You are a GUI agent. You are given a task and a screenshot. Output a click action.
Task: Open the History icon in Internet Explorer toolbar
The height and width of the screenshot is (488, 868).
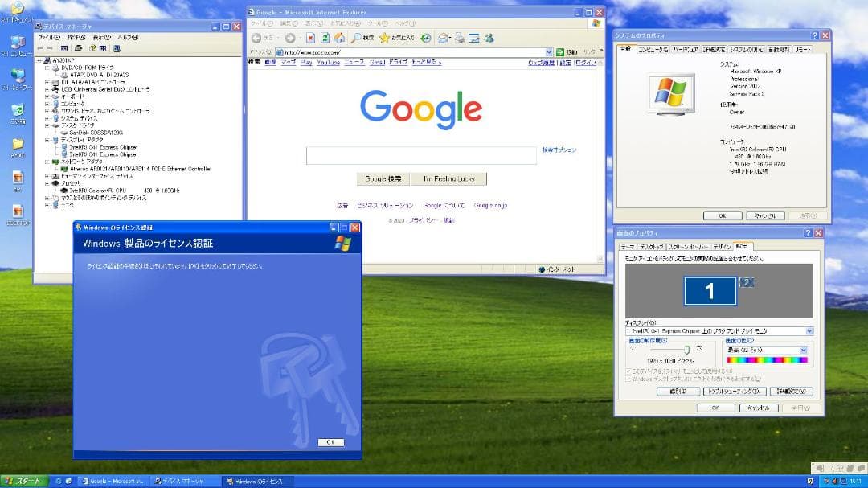[x=426, y=37]
